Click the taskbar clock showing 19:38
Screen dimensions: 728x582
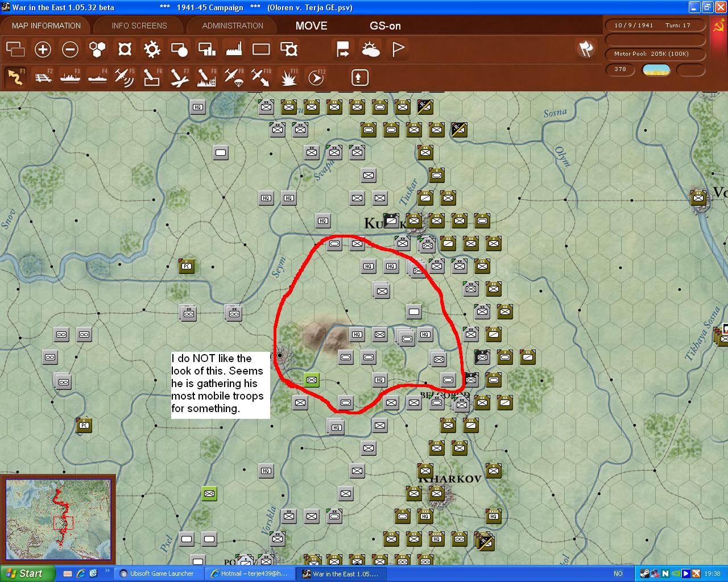coord(712,573)
